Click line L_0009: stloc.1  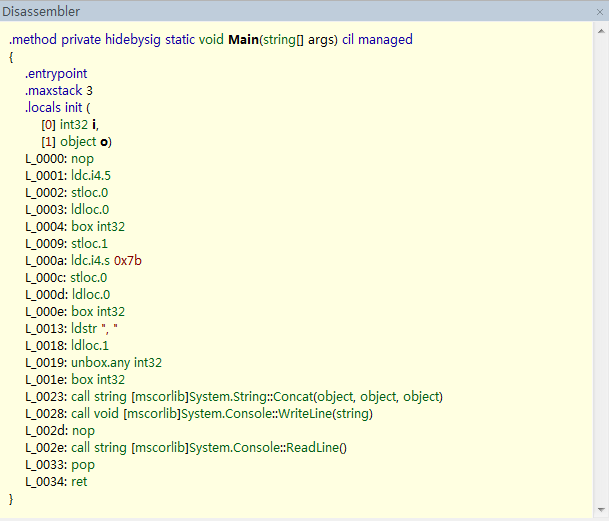pos(66,244)
